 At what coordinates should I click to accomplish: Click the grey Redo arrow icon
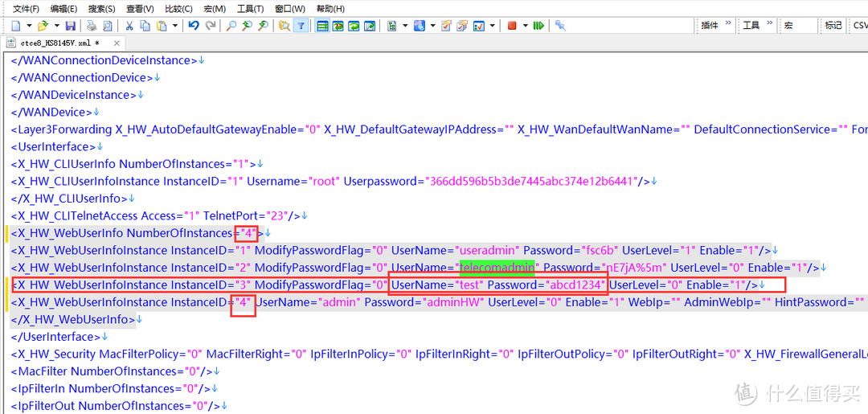click(211, 26)
